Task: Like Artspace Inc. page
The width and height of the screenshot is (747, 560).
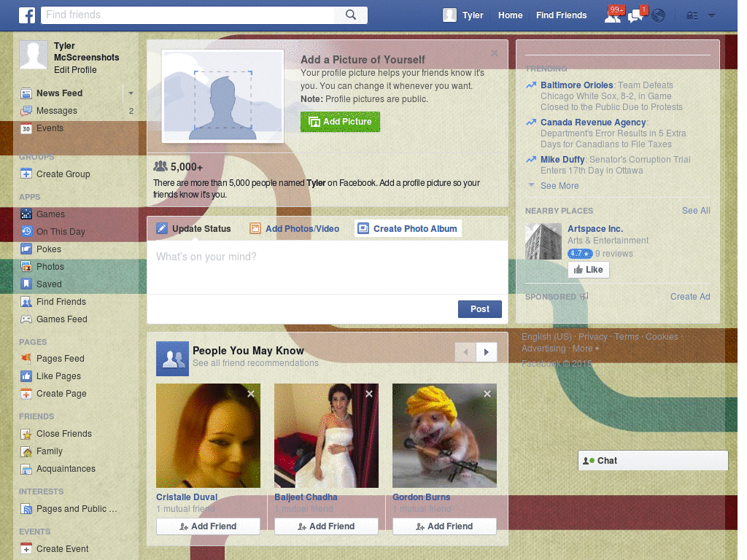Action: point(589,270)
